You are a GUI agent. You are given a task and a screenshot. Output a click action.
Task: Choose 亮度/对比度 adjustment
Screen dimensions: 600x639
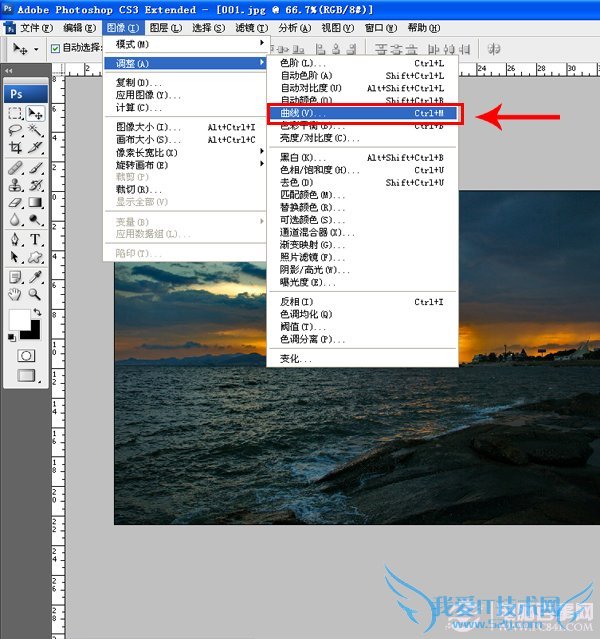point(362,138)
